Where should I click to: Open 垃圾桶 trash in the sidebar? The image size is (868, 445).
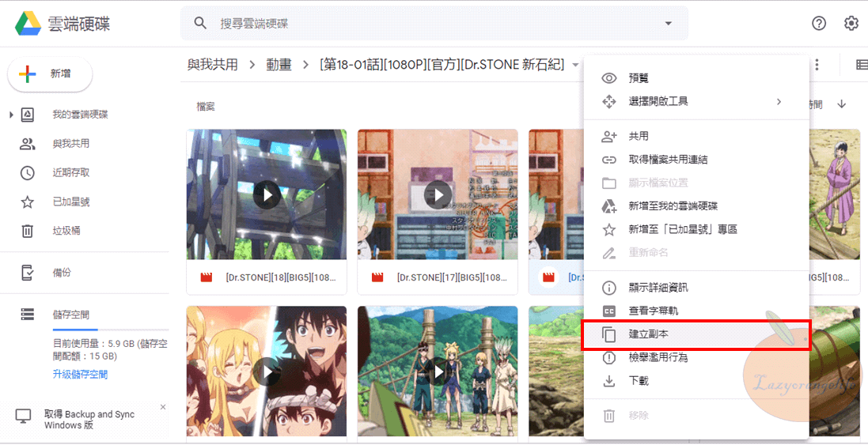click(66, 231)
